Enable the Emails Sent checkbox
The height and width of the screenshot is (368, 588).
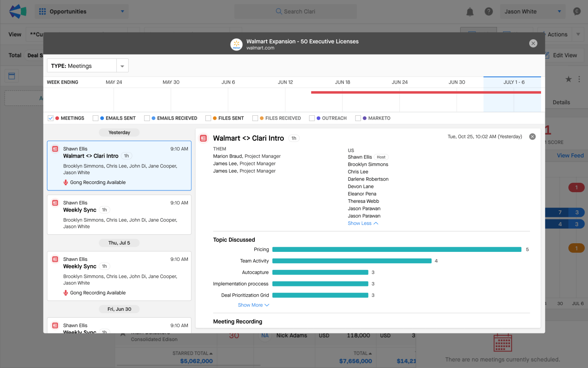point(95,118)
